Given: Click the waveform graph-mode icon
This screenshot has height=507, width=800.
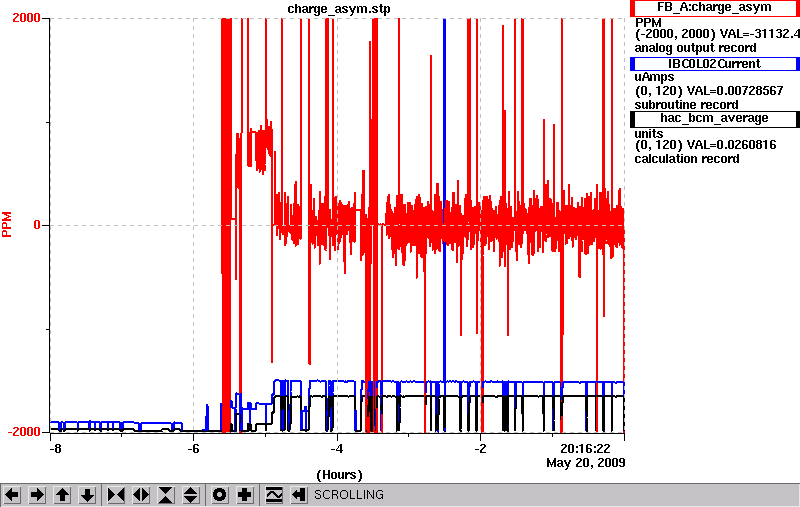Looking at the screenshot, I should tap(274, 495).
